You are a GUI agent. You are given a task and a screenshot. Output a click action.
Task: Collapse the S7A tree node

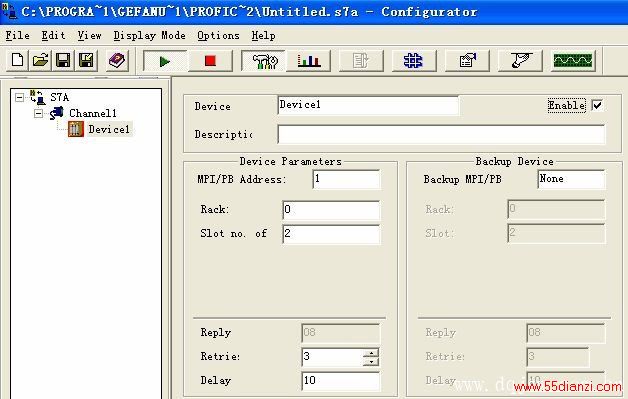point(19,97)
